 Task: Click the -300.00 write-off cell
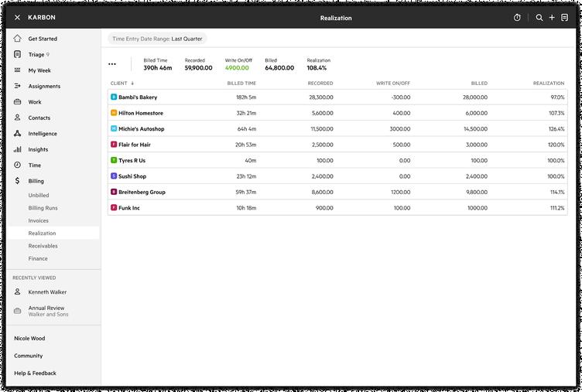point(401,97)
